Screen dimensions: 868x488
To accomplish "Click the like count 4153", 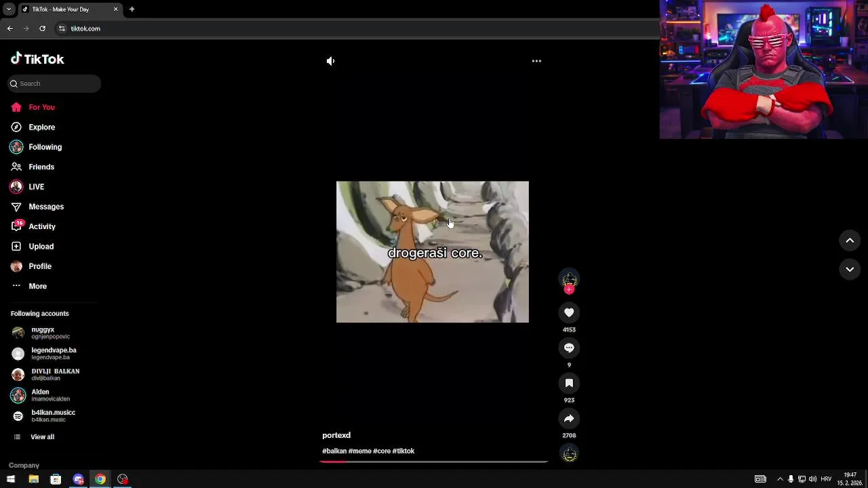I will pos(569,330).
